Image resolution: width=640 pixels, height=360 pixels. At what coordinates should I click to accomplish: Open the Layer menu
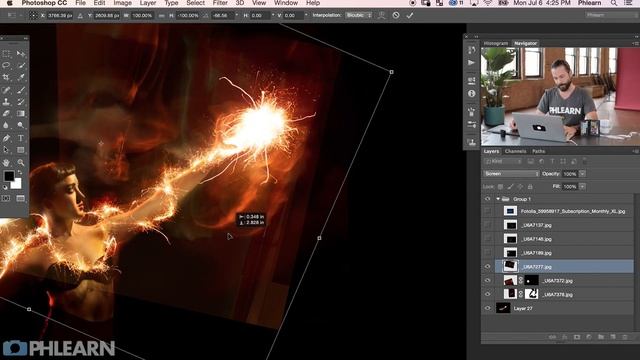[148, 3]
